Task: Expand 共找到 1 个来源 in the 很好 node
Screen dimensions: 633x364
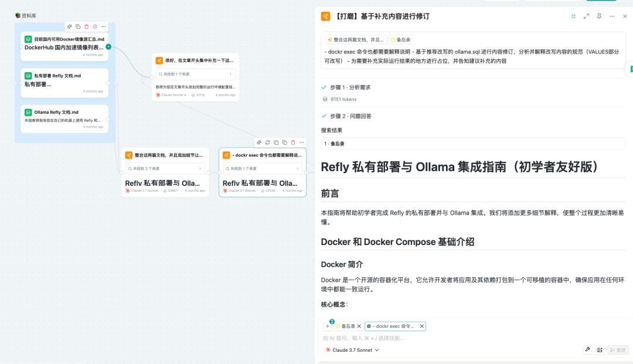Action: tap(195, 74)
